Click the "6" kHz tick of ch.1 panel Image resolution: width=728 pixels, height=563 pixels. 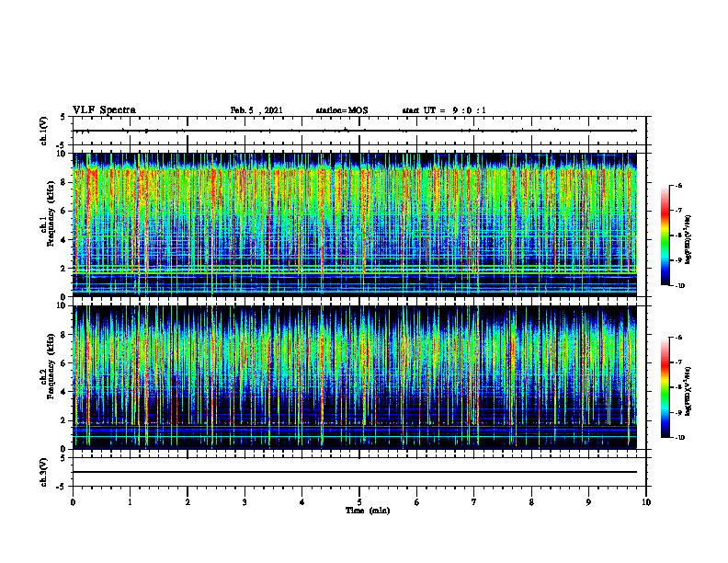coord(63,211)
